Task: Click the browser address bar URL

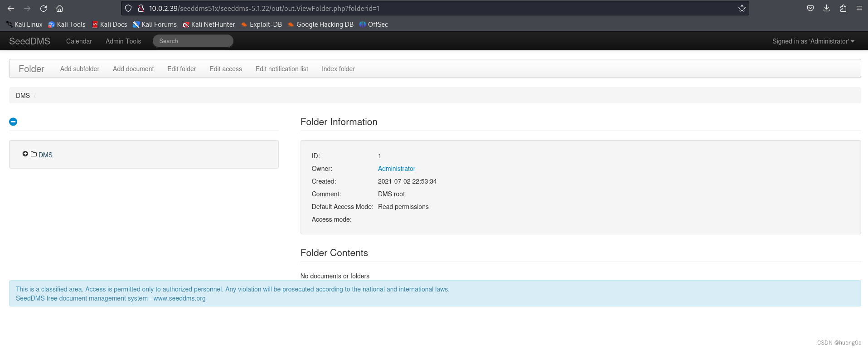Action: coord(264,8)
